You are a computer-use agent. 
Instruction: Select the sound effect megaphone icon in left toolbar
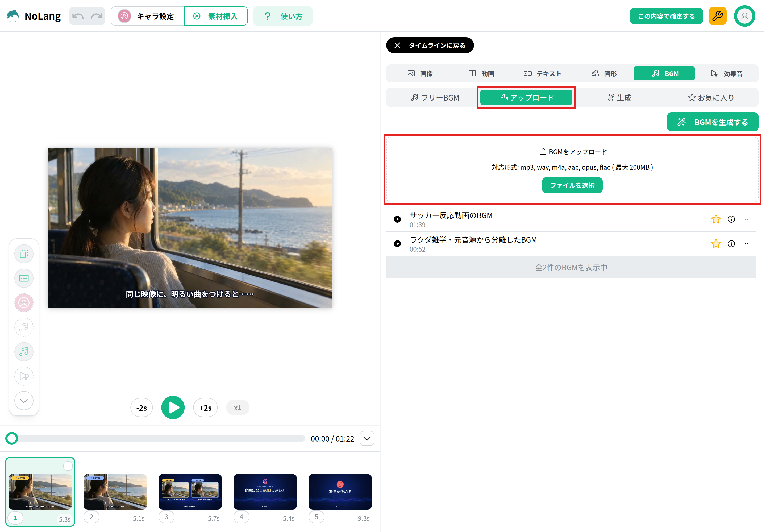[x=24, y=376]
